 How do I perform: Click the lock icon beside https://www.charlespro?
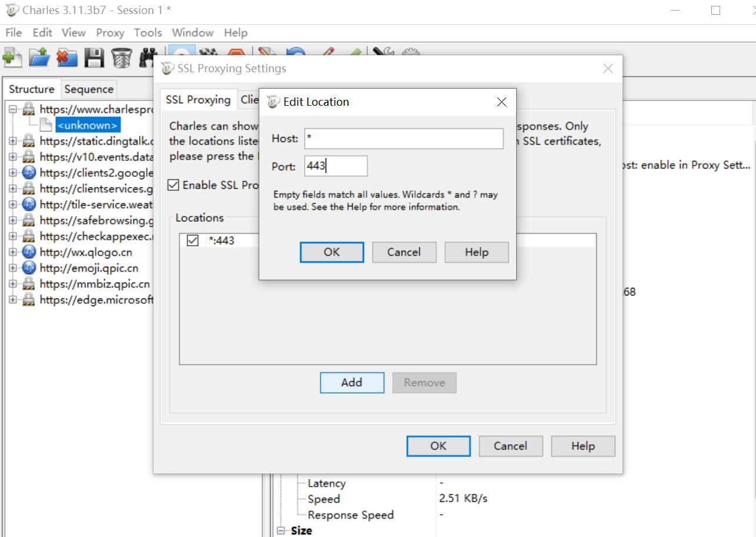pos(28,109)
